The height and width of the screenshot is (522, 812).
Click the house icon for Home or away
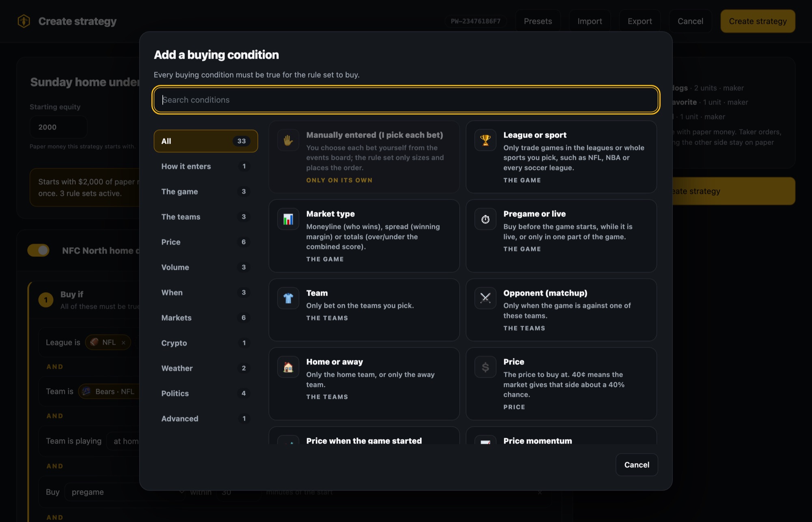(288, 367)
